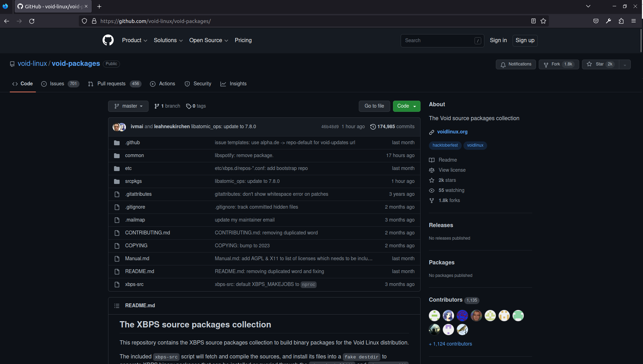The image size is (643, 364).
Task: Click the browser URL address bar
Action: tap(314, 21)
